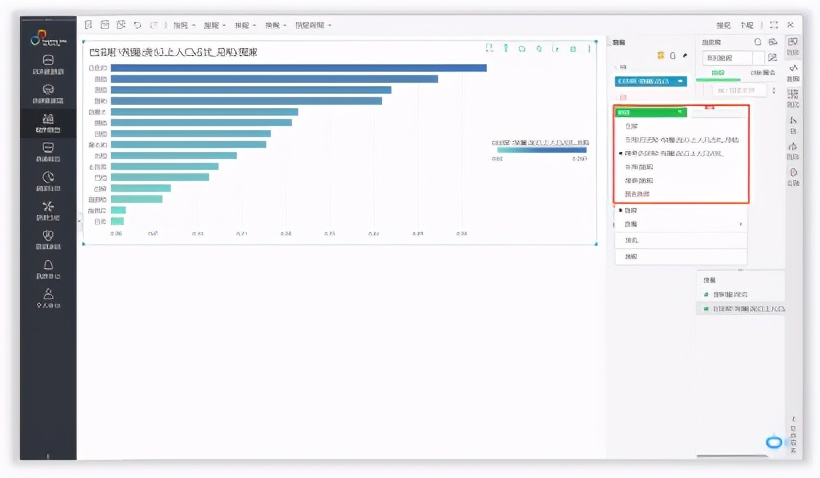Choose the fourth entry in the red-boxed menu
The height and width of the screenshot is (478, 820).
point(680,167)
